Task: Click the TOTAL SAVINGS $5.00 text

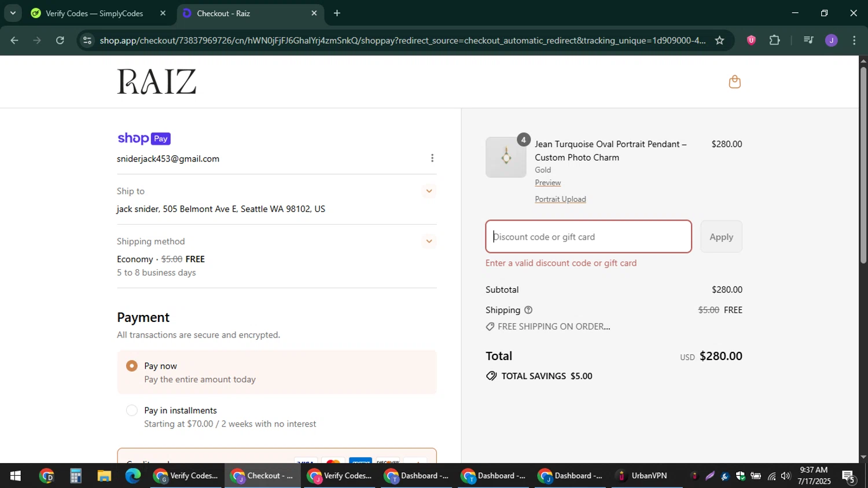Action: [x=546, y=376]
